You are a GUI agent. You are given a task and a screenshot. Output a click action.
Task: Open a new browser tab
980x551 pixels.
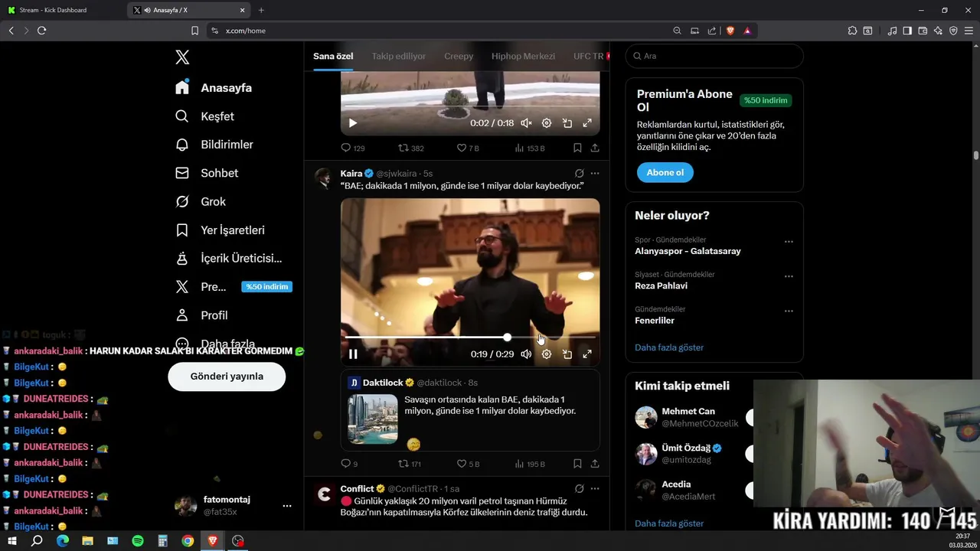point(261,10)
